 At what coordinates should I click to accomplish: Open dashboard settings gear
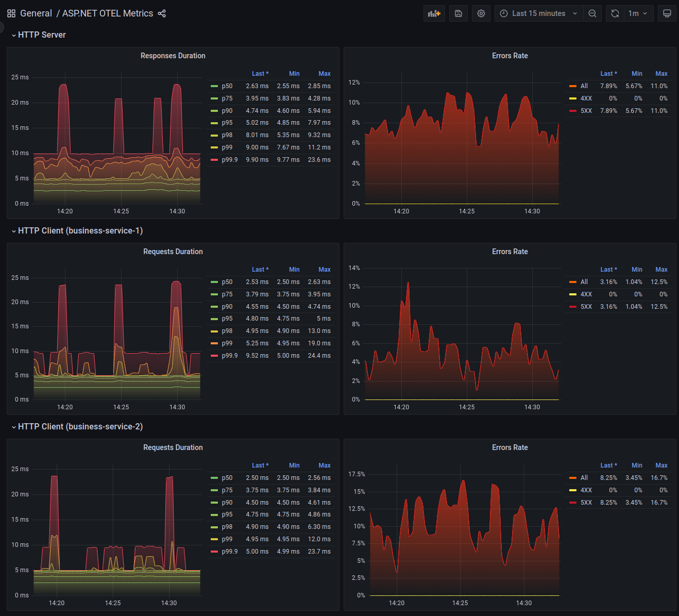(481, 13)
